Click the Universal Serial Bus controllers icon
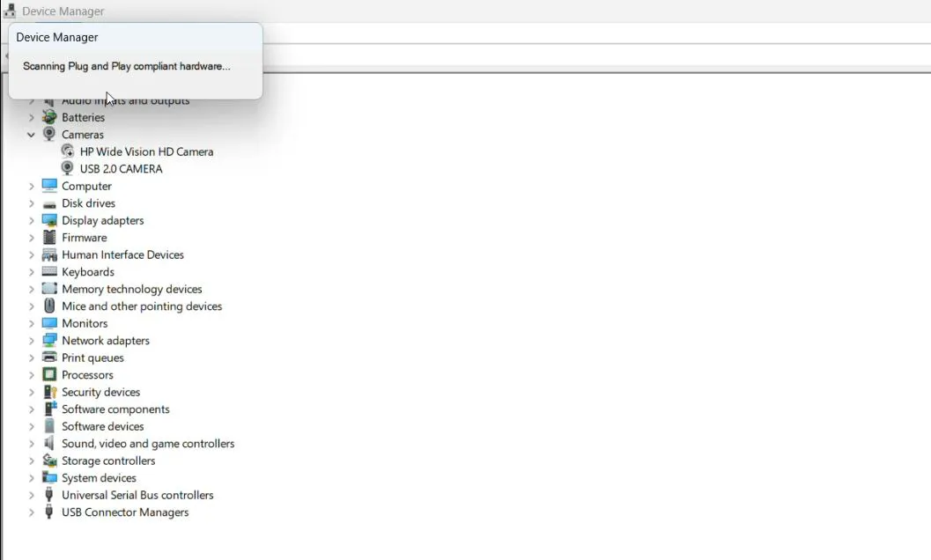Image resolution: width=931 pixels, height=560 pixels. click(49, 495)
